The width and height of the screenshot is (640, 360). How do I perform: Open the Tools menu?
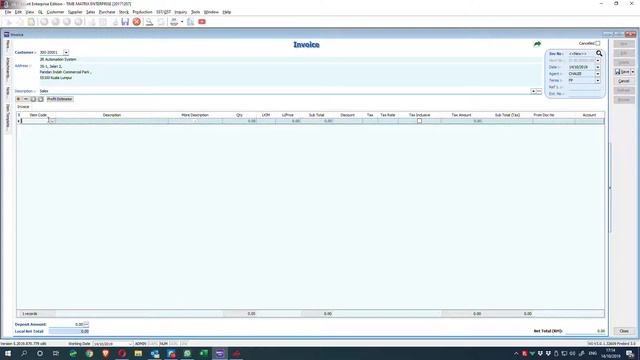pos(196,12)
